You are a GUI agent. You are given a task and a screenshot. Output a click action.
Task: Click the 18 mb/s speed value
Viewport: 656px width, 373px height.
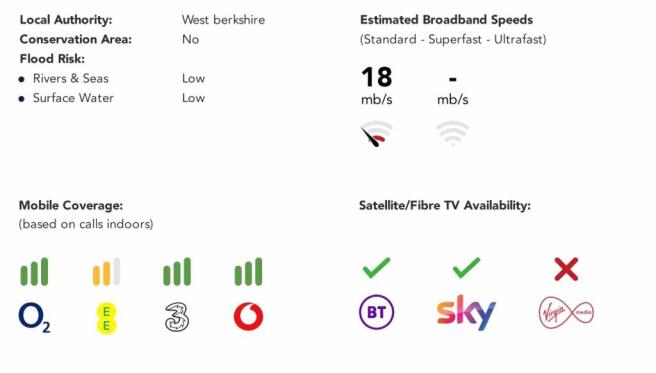tap(377, 85)
